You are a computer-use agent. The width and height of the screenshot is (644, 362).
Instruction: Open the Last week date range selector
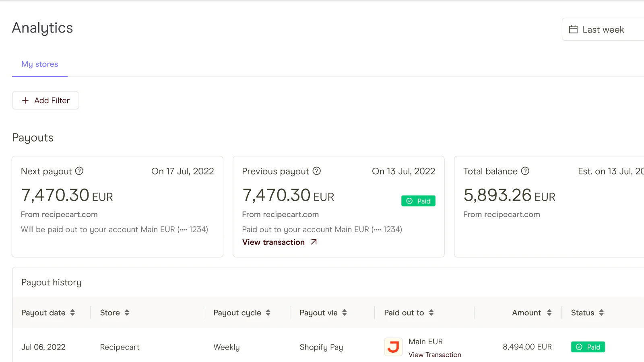point(603,29)
